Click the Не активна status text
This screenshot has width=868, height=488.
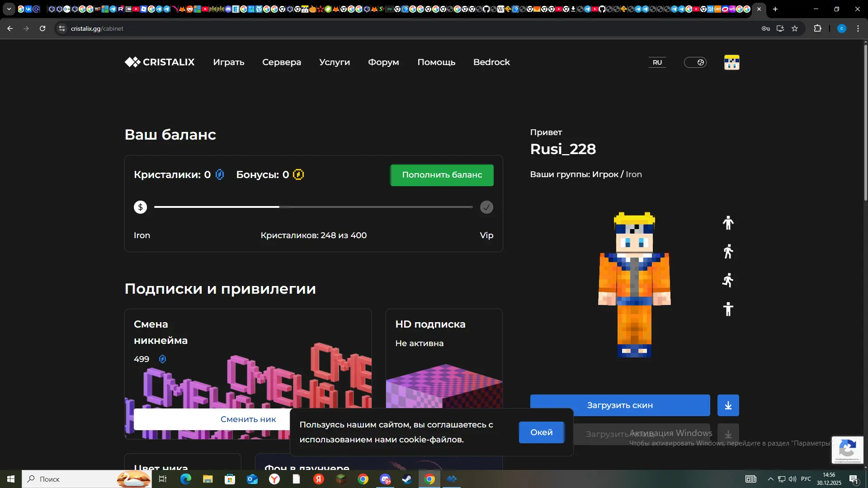pos(420,343)
